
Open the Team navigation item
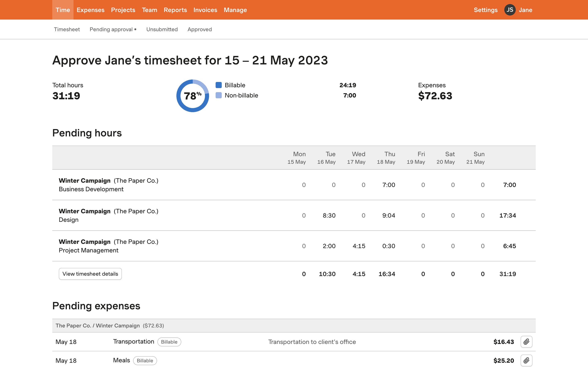pyautogui.click(x=149, y=10)
